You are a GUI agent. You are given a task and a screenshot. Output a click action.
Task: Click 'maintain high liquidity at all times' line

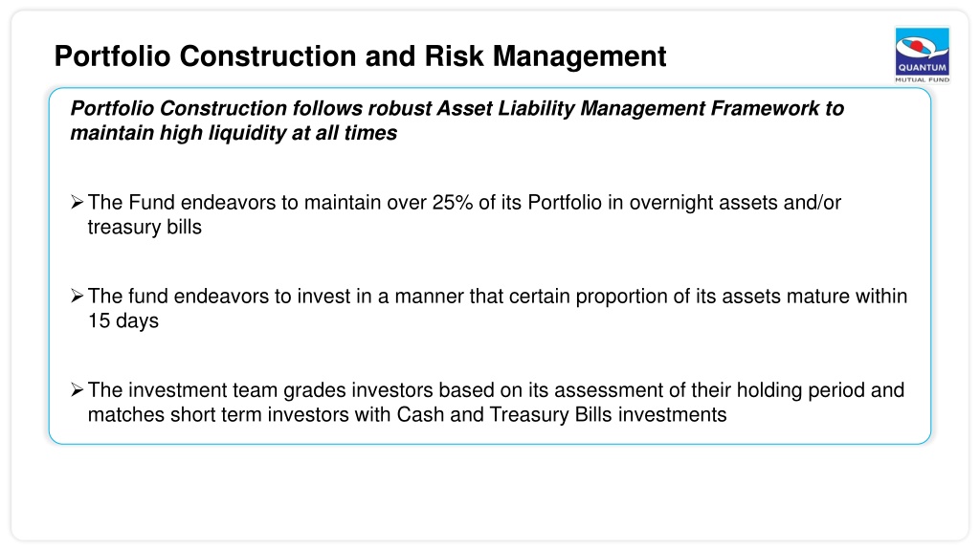234,133
